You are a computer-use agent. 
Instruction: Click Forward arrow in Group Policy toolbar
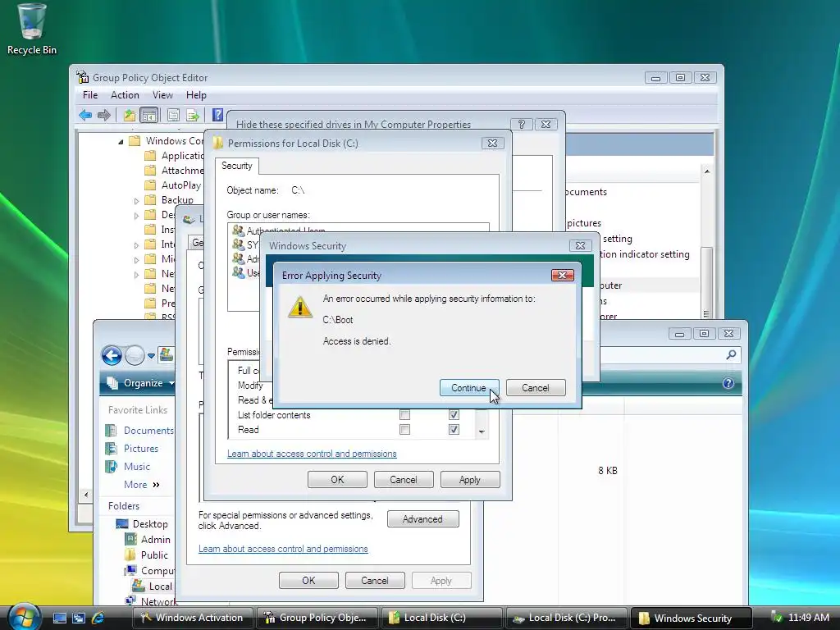tap(104, 115)
